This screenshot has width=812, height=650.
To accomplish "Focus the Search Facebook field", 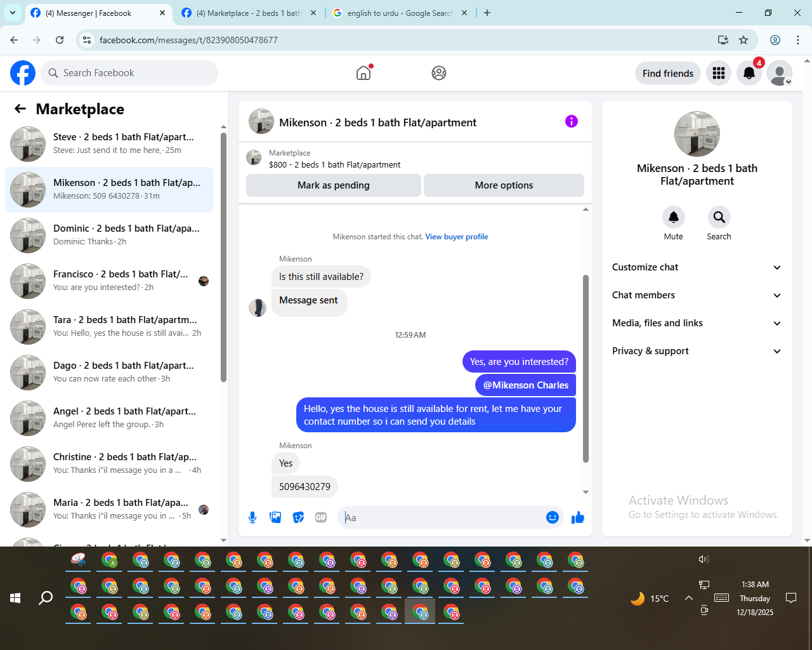I will (129, 73).
